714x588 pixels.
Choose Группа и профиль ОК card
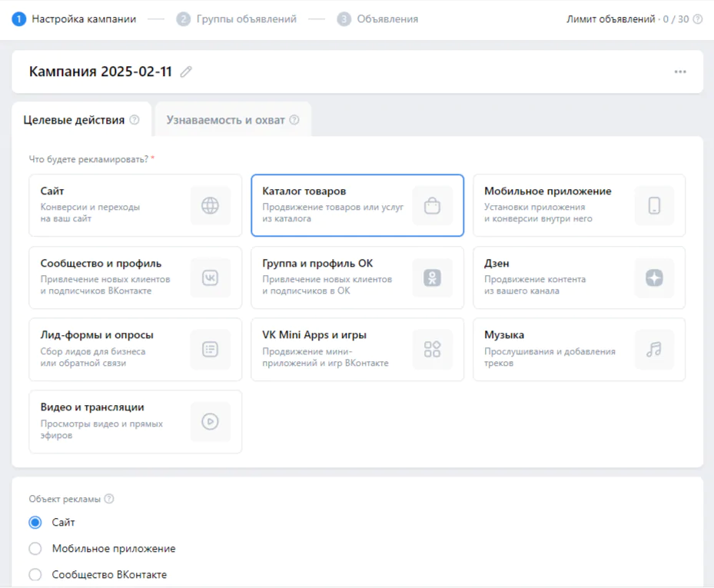coord(357,277)
